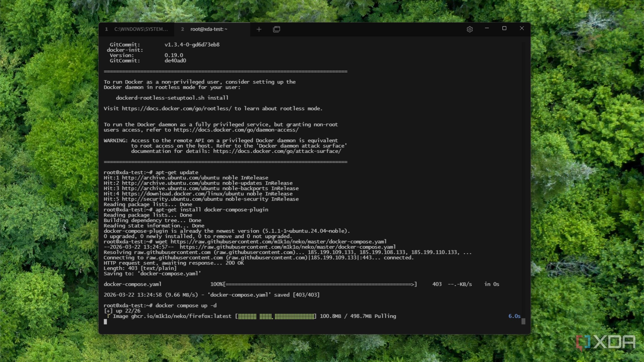The image size is (644, 362).
Task: Minimize the terminal window
Action: [x=487, y=28]
